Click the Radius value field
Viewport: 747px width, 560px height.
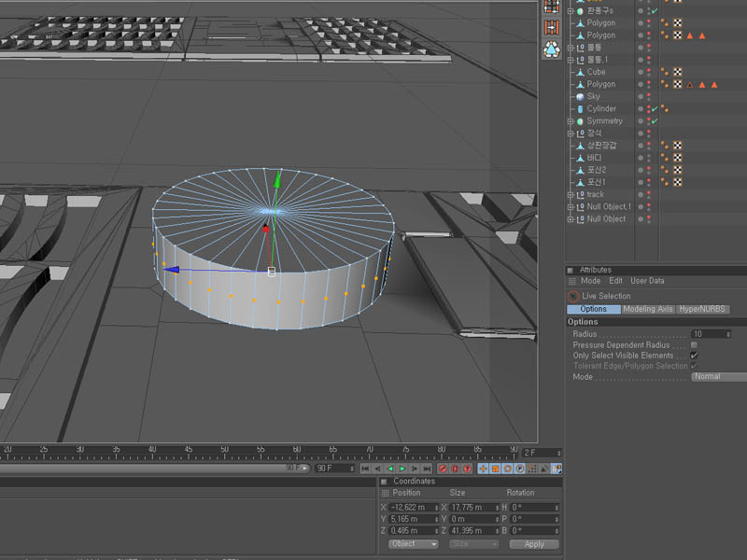tap(708, 334)
